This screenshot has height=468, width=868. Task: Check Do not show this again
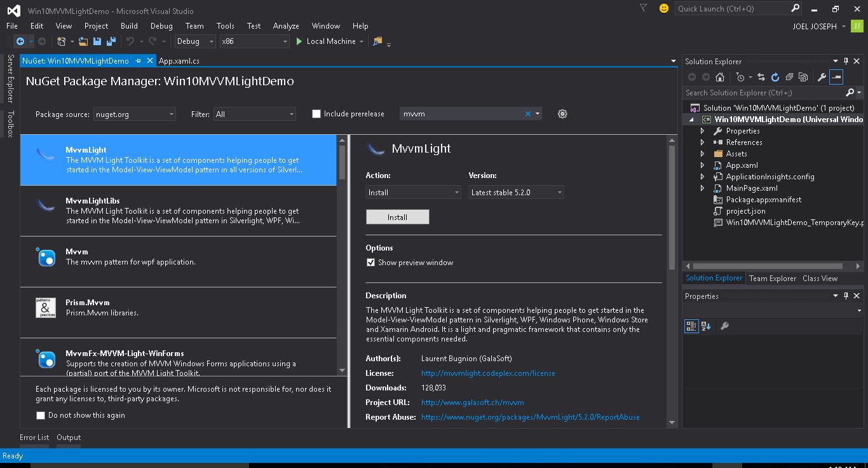click(41, 415)
